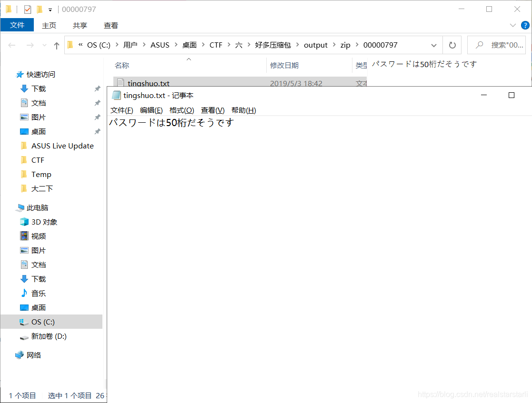Switch to the 共享 ribbon tab
Screen dimensions: 532x403
coord(80,25)
